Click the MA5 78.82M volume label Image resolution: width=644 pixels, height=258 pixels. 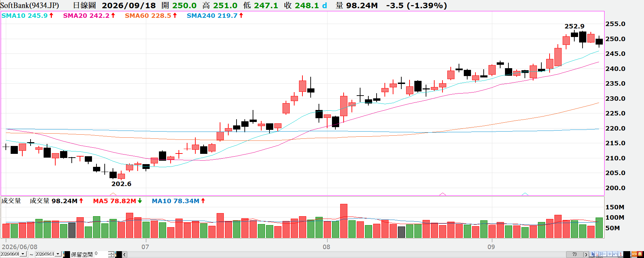click(x=115, y=201)
